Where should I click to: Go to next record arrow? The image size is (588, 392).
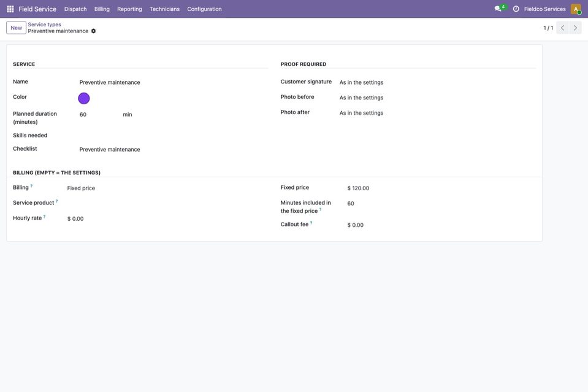[x=575, y=28]
